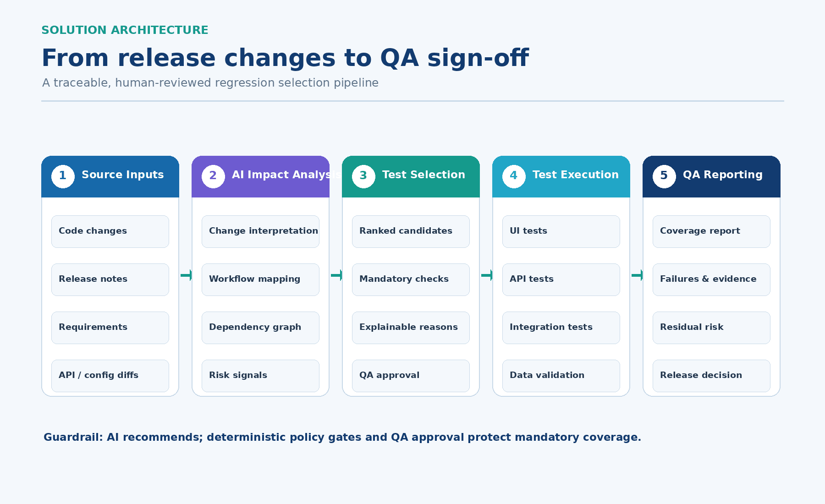The width and height of the screenshot is (825, 504).
Task: Select the Source Inputs header
Action: 110,176
